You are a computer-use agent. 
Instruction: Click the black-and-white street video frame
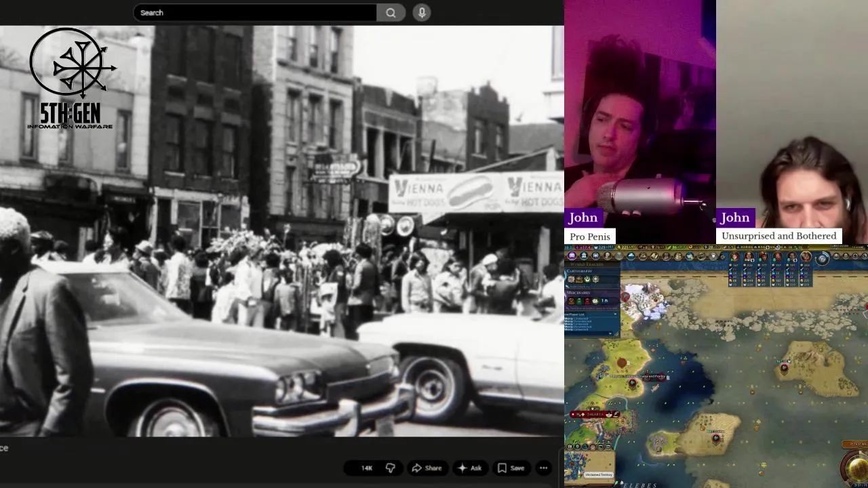pos(281,231)
